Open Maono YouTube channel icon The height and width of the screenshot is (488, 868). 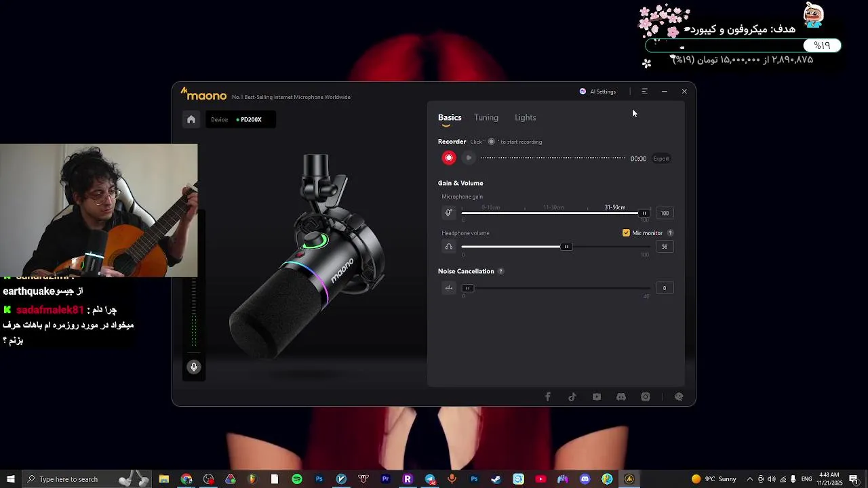click(x=597, y=397)
